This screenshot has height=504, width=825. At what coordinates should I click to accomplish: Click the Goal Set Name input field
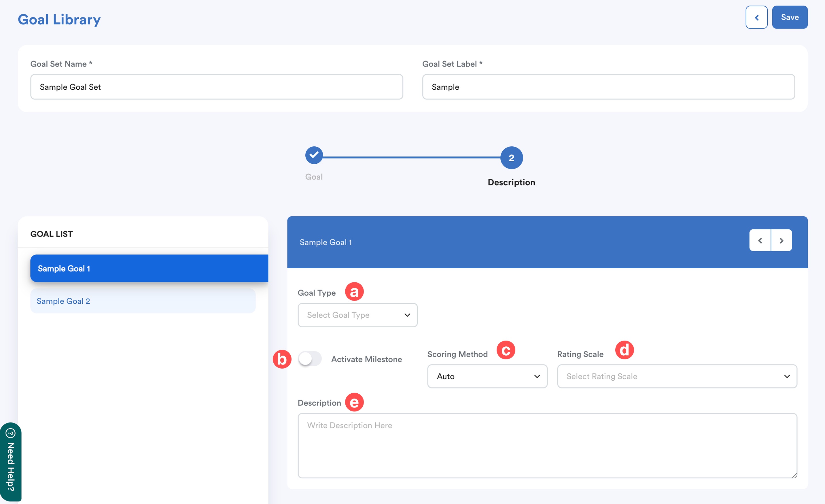pyautogui.click(x=216, y=87)
